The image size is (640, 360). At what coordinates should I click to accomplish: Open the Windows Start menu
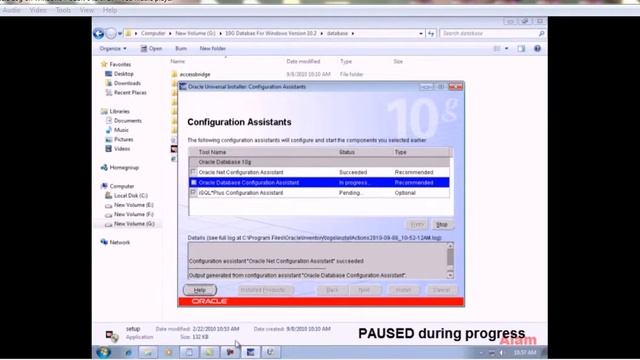point(104,352)
